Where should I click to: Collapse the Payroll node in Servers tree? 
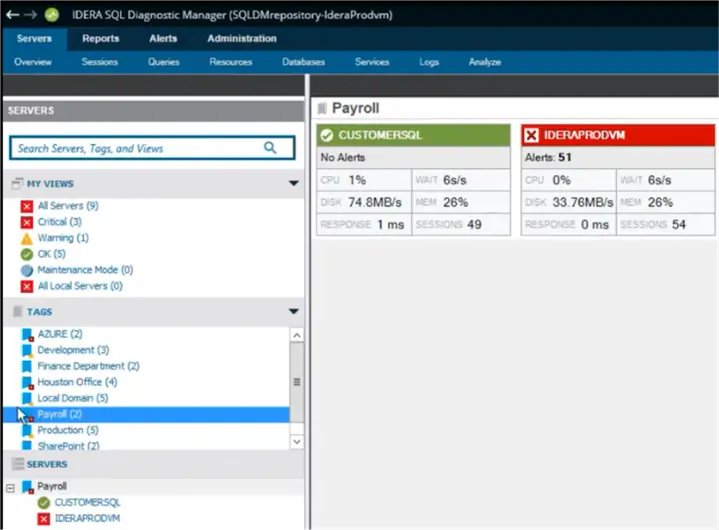(x=11, y=488)
